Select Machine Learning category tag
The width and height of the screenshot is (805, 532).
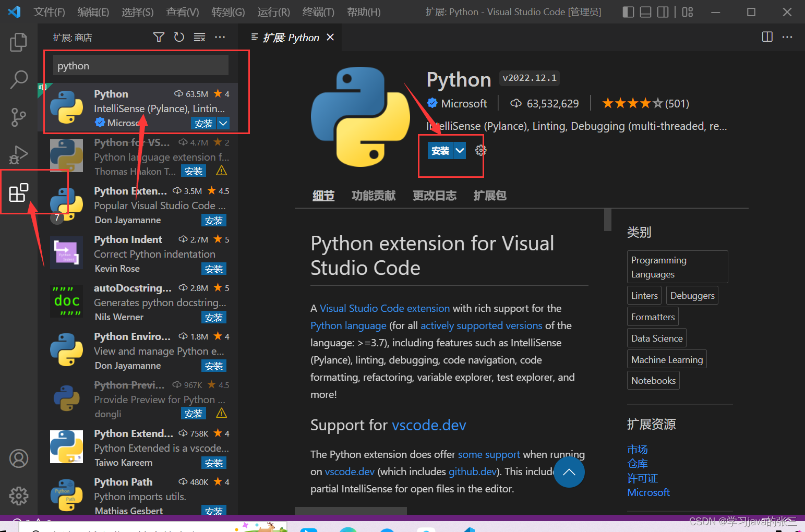[667, 359]
